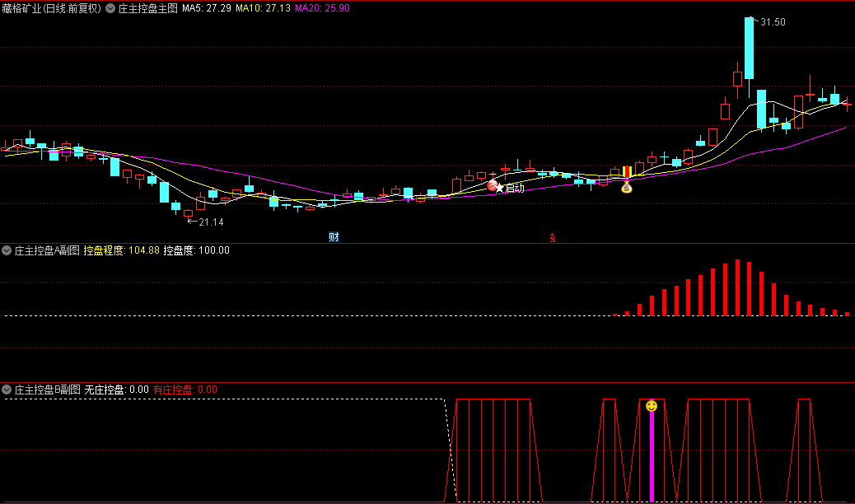
Task: Click the 庄主控盘A副图 panel title
Action: [x=47, y=250]
